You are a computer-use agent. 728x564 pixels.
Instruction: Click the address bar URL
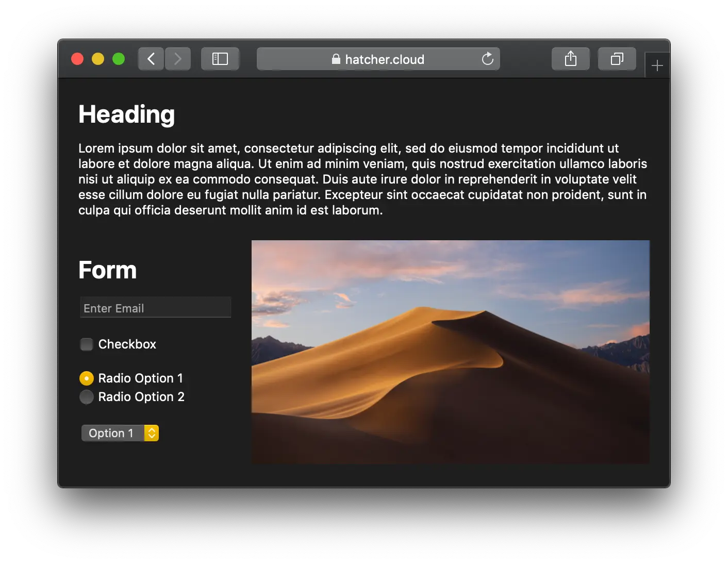384,59
